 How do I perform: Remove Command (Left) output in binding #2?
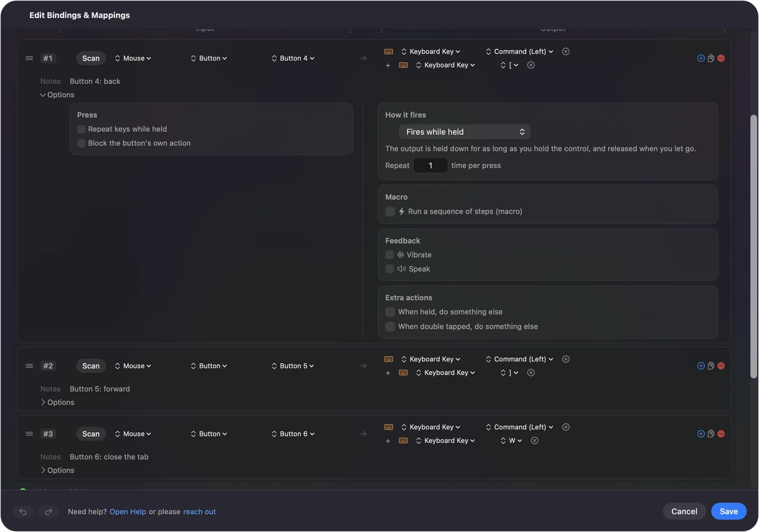pos(566,359)
